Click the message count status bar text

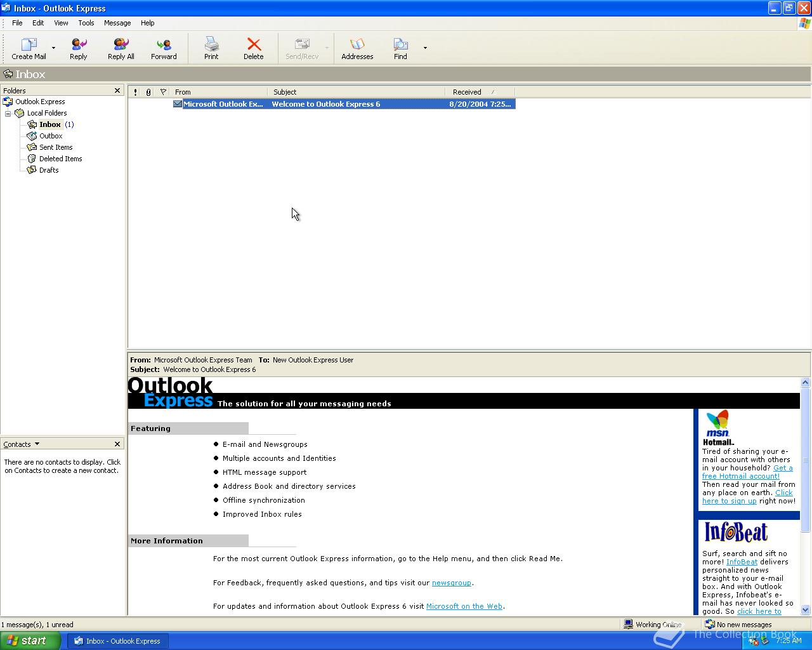tap(37, 625)
